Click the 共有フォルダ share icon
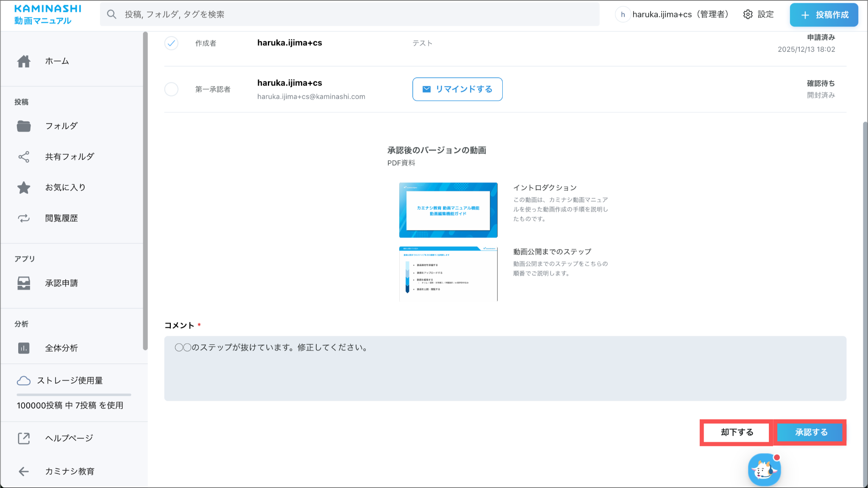This screenshot has height=488, width=868. [24, 157]
